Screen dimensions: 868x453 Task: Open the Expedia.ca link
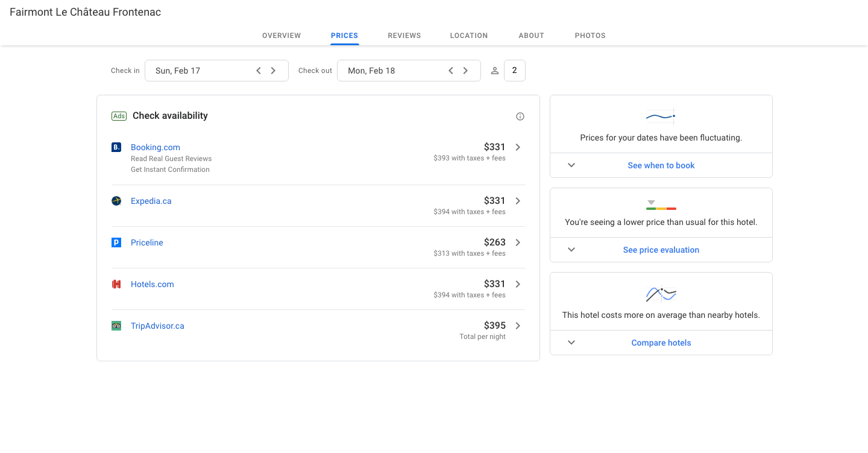tap(151, 201)
